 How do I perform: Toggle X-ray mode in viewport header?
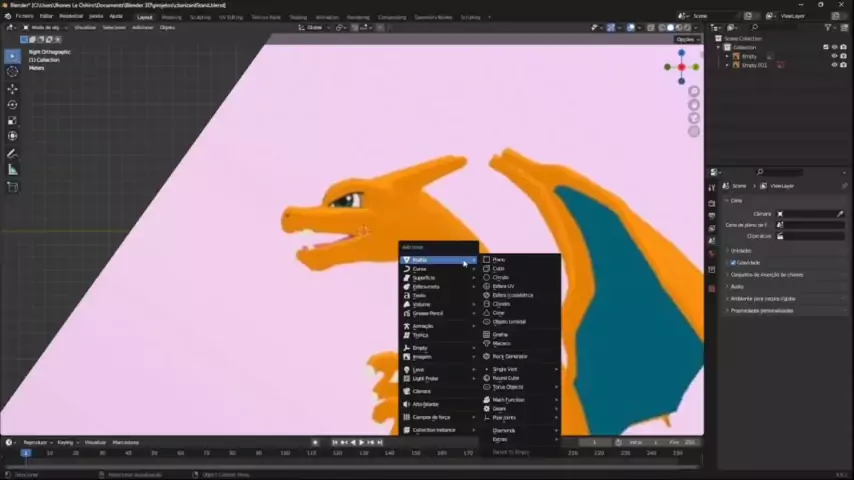click(x=651, y=27)
